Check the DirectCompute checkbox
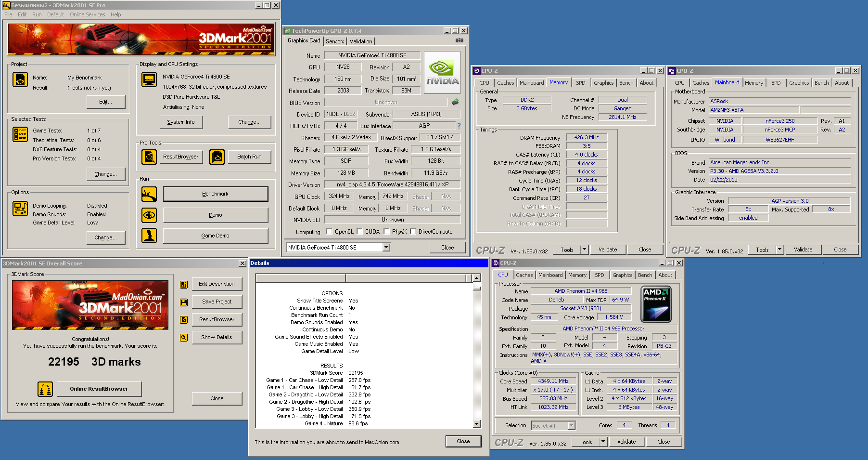 click(x=413, y=232)
